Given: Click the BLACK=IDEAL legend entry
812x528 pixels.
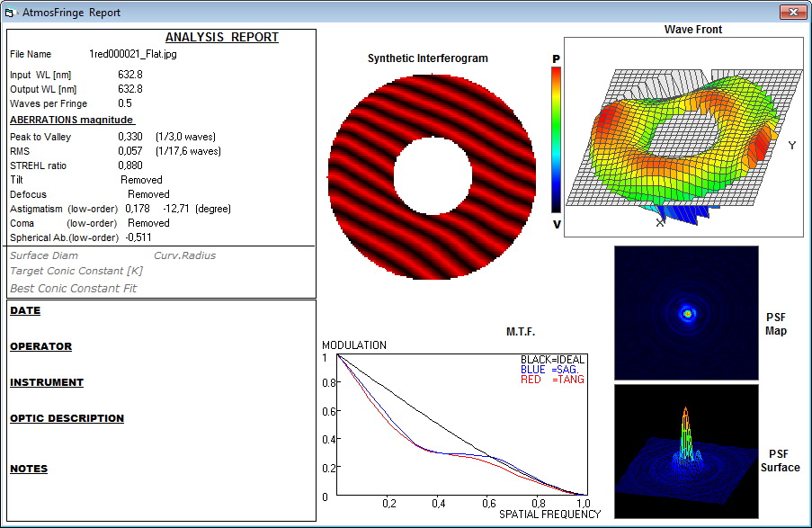Looking at the screenshot, I should [552, 360].
